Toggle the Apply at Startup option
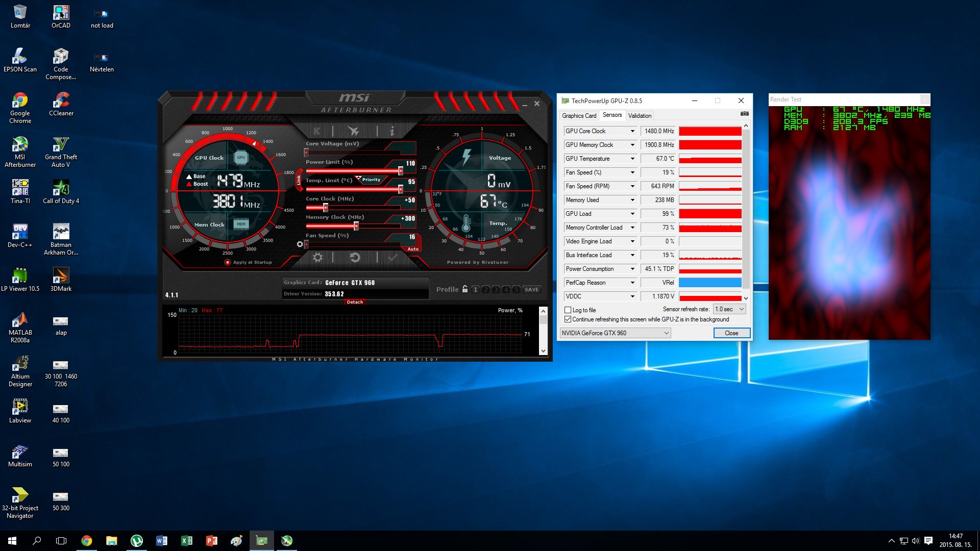 point(228,262)
